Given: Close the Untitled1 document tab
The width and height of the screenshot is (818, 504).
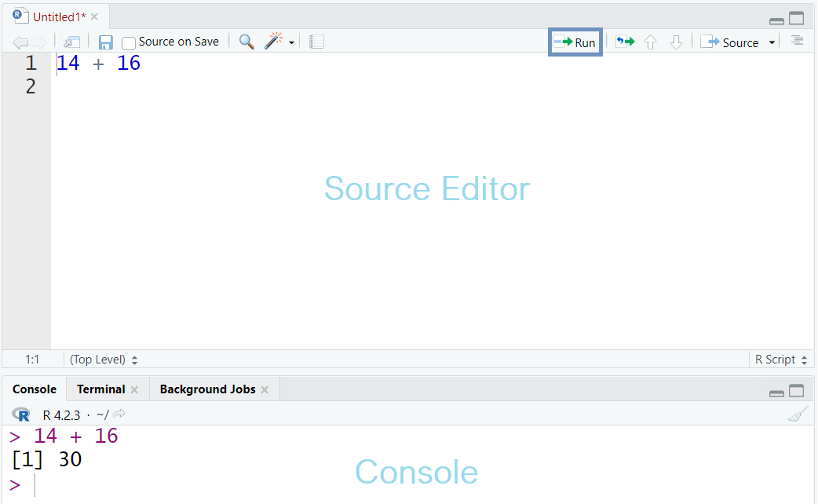Looking at the screenshot, I should point(94,16).
